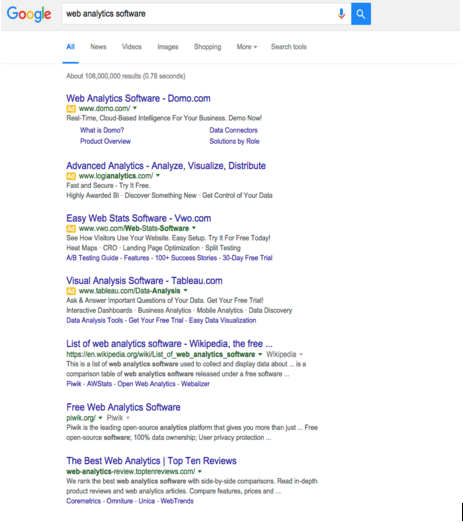Open the Data Analysis Tools sitelink
This screenshot has width=463, height=523.
94,320
